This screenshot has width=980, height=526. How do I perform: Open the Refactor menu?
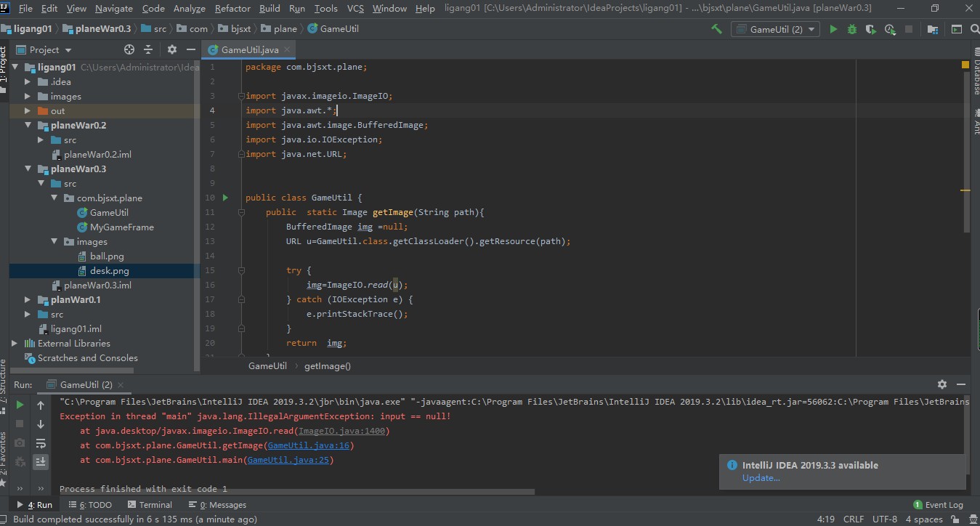pyautogui.click(x=232, y=9)
